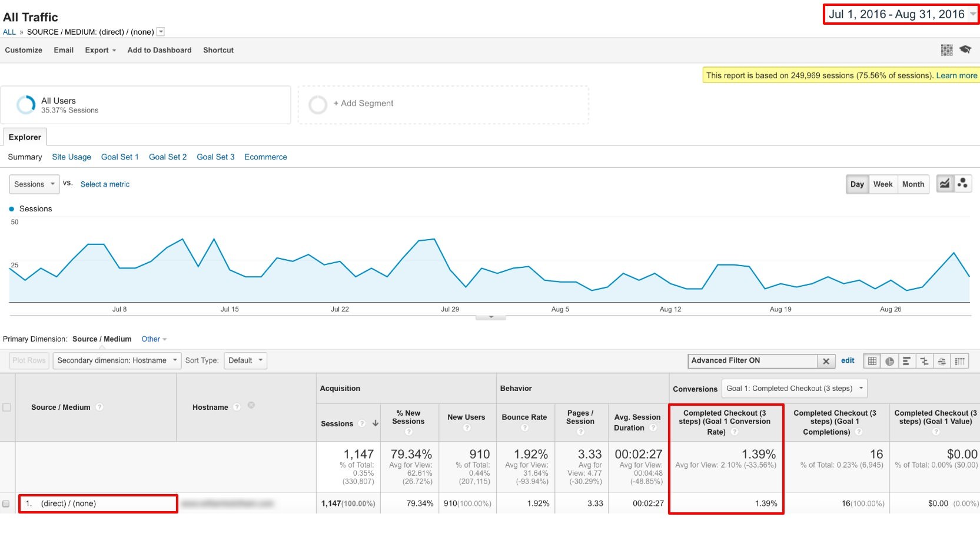Clear the Advanced Filter with the X icon
The width and height of the screenshot is (980, 550).
point(826,361)
